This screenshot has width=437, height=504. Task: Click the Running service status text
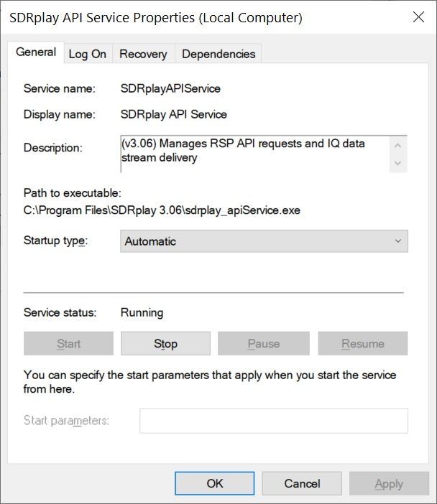(142, 312)
